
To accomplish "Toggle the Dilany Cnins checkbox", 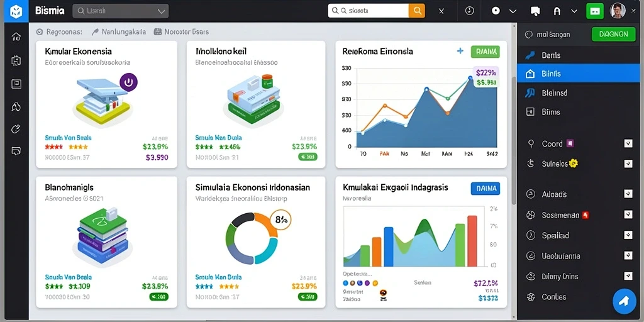I will [628, 276].
